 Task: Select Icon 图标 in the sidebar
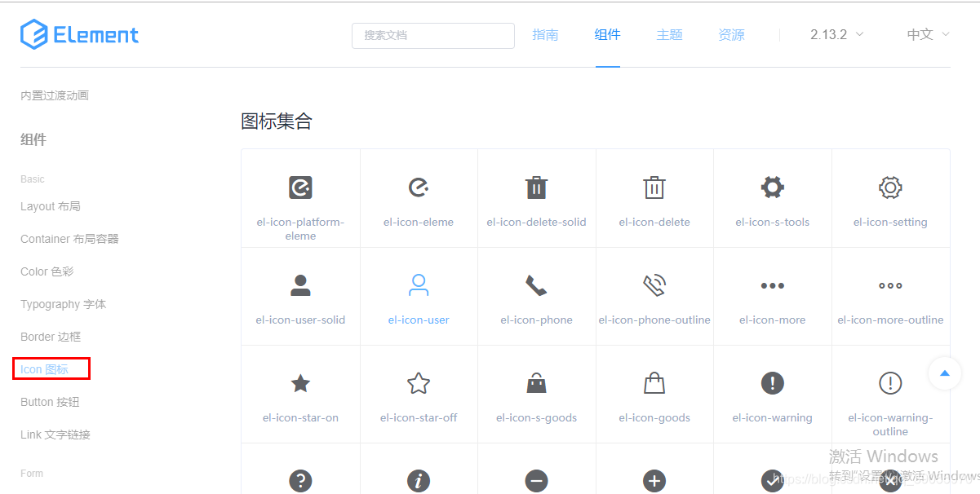(45, 369)
